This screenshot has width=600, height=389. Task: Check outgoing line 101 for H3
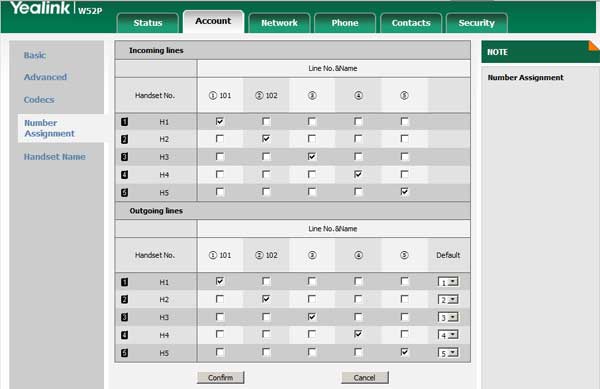coord(220,316)
